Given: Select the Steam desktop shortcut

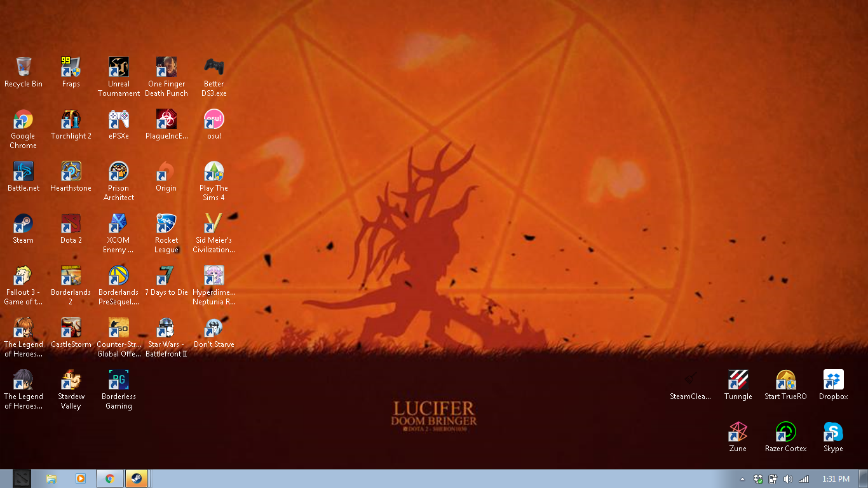Looking at the screenshot, I should [x=24, y=223].
